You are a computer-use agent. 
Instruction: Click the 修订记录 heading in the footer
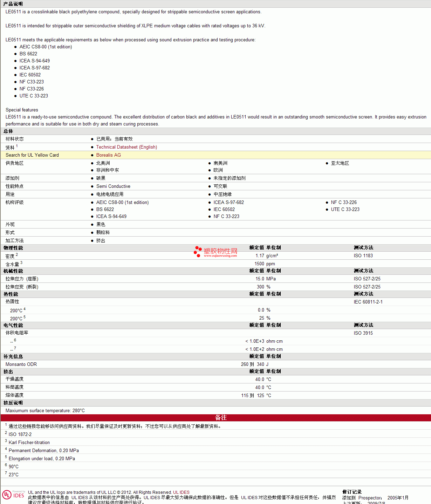[x=352, y=492]
